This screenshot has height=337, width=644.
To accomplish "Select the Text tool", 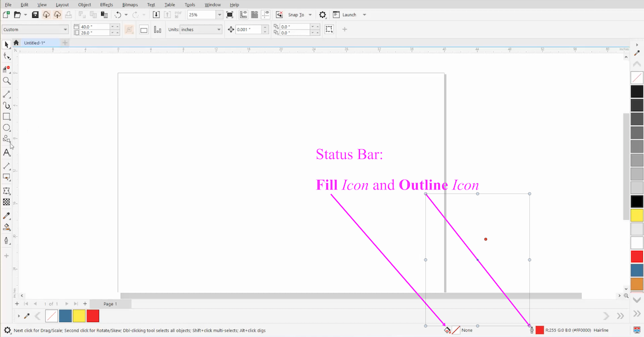I will coord(7,153).
